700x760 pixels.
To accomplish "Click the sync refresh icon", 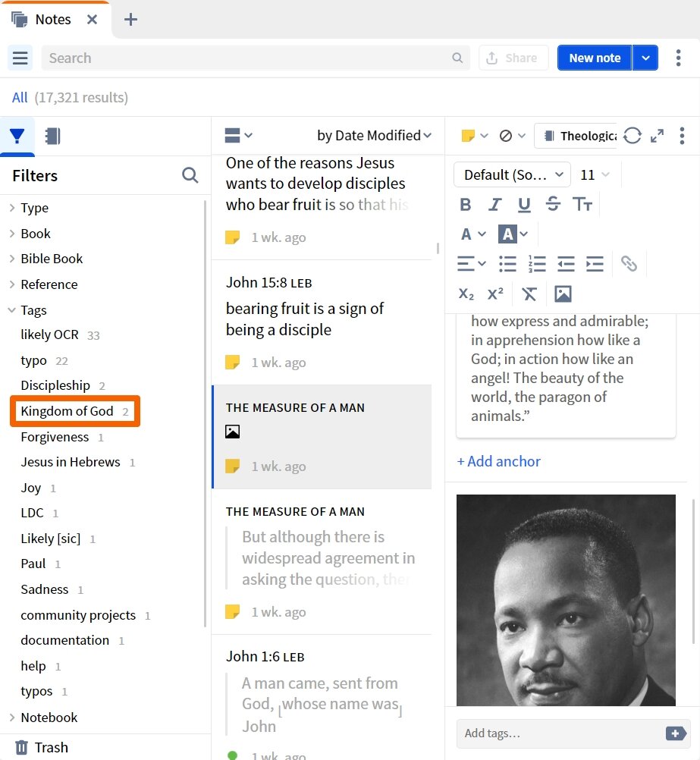I will point(633,136).
